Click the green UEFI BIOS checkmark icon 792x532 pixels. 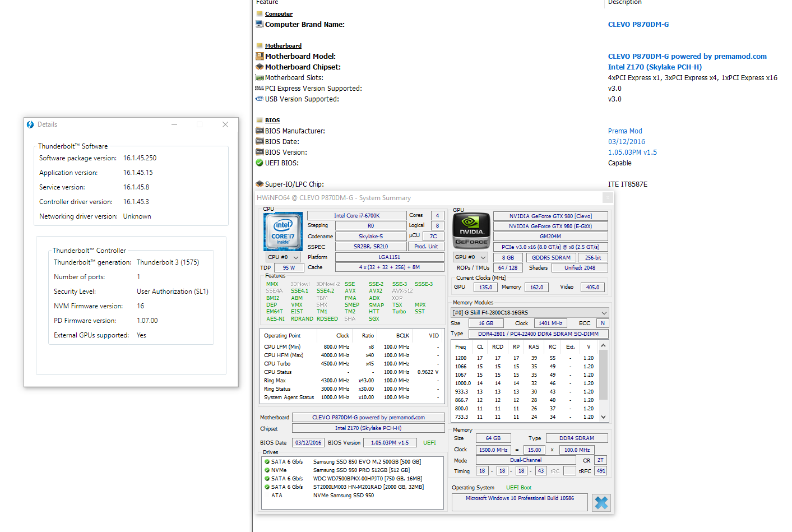[x=260, y=163]
